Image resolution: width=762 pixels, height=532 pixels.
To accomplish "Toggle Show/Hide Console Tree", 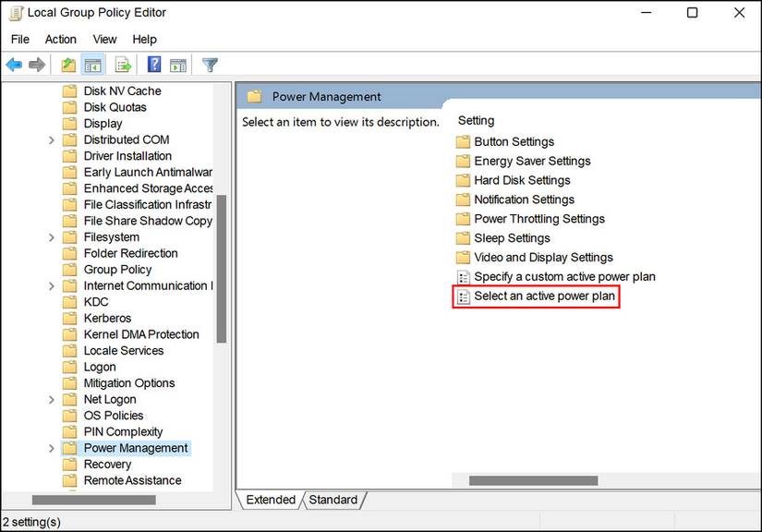I will (93, 65).
